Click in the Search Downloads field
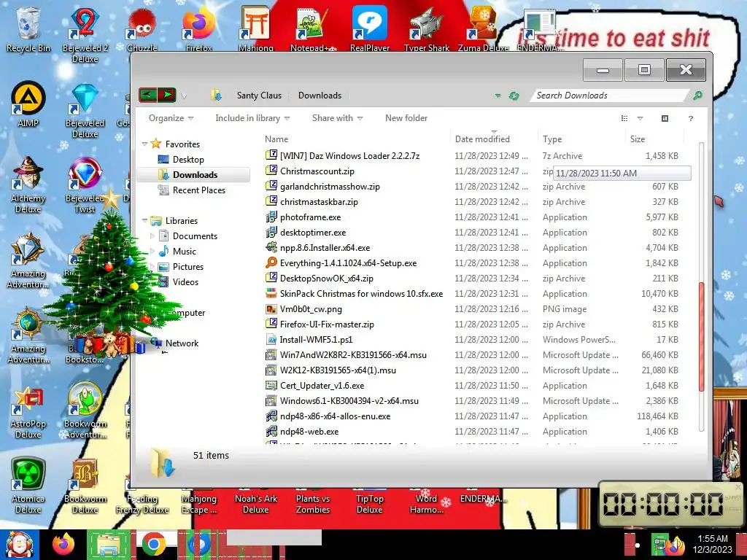The height and width of the screenshot is (560, 747). point(611,96)
